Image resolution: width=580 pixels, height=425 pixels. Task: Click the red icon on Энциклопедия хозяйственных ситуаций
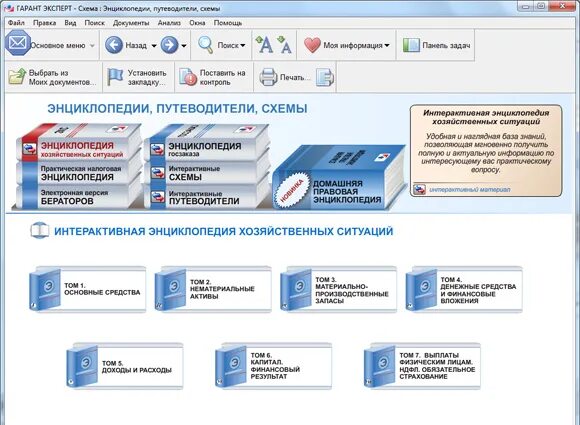[x=29, y=149]
